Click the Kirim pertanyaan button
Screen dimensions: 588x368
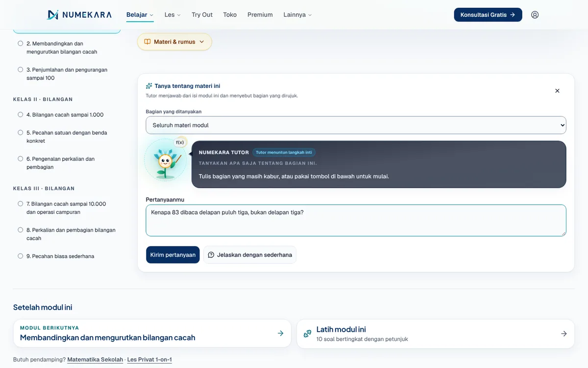(173, 255)
